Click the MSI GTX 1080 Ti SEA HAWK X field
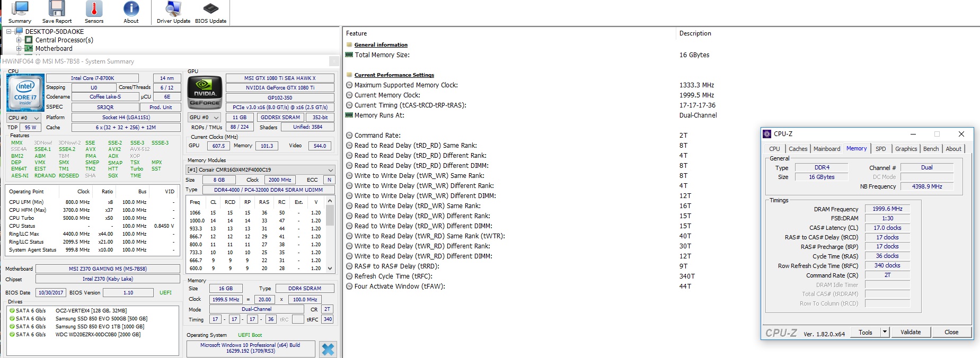Image resolution: width=980 pixels, height=358 pixels. click(x=280, y=78)
